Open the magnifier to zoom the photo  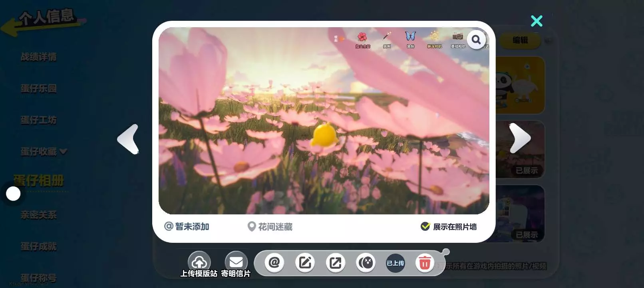click(476, 40)
